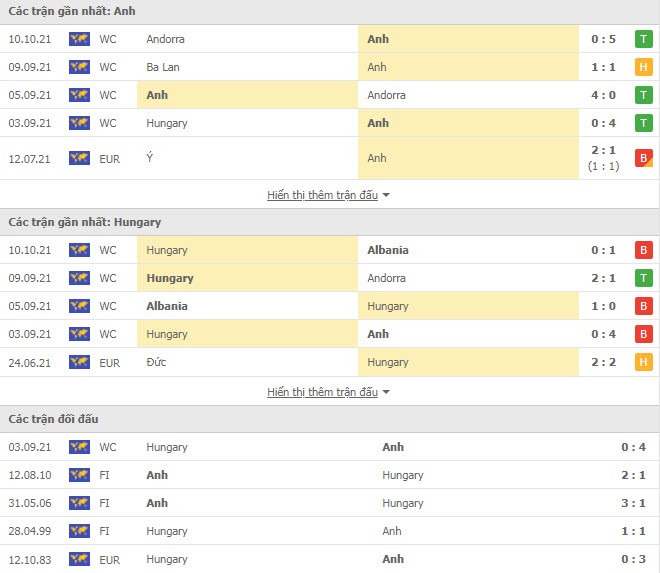
Task: Click the red B badge for Ý vs Anh
Action: [644, 158]
